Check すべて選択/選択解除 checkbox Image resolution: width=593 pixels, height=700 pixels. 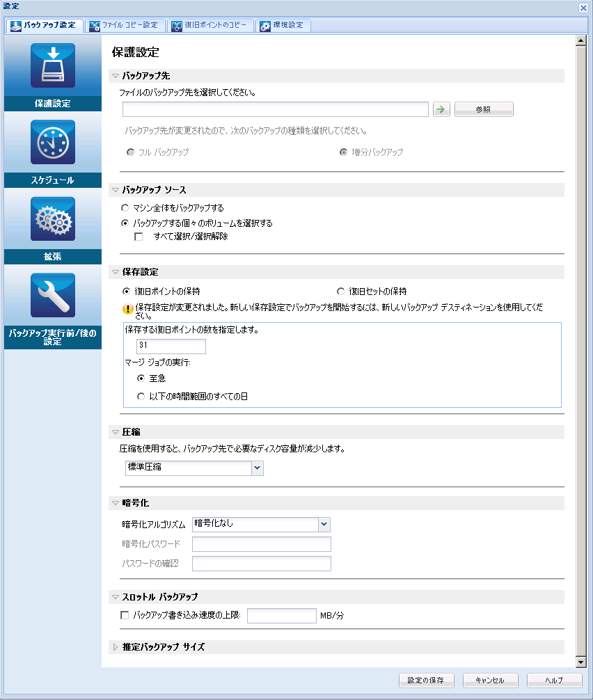(x=137, y=237)
